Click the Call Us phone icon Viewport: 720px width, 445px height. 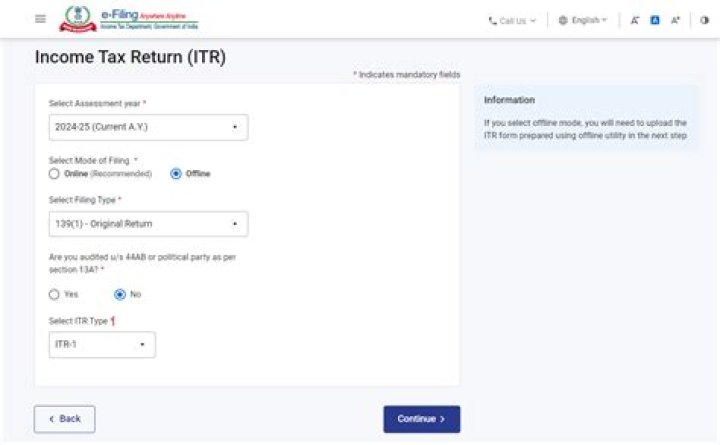493,20
